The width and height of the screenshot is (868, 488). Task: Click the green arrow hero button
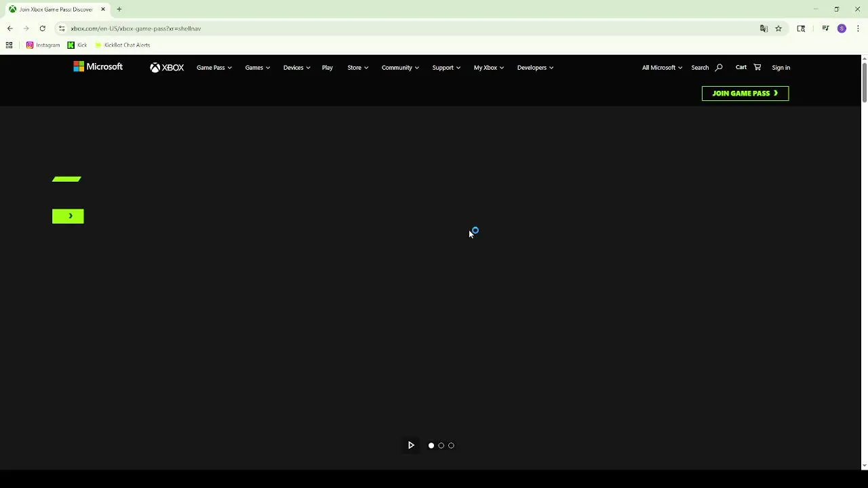point(68,216)
